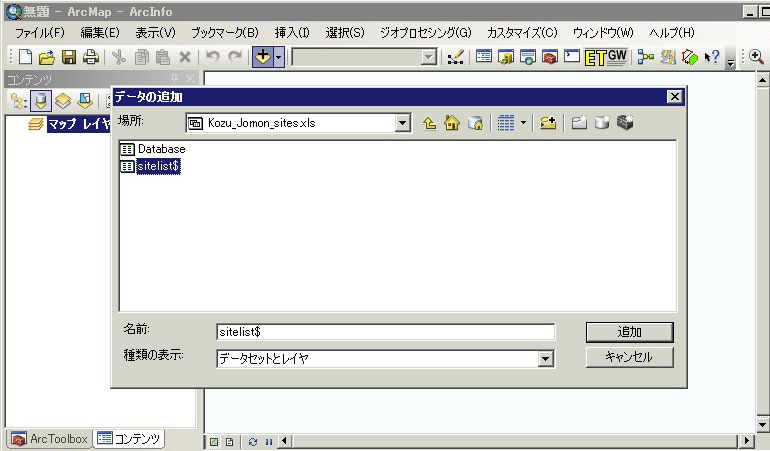Screen dimensions: 770x451
Task: Click the Refresh map icon
Action: point(252,442)
